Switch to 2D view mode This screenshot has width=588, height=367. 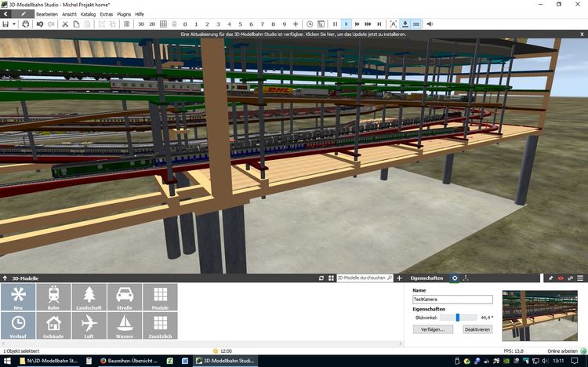[152, 24]
